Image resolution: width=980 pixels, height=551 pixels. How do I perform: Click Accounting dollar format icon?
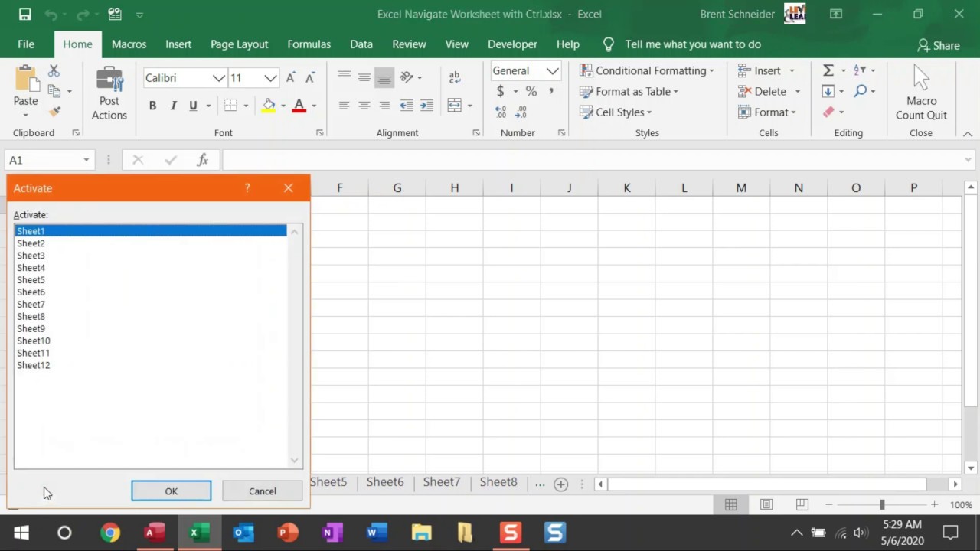[x=500, y=91]
